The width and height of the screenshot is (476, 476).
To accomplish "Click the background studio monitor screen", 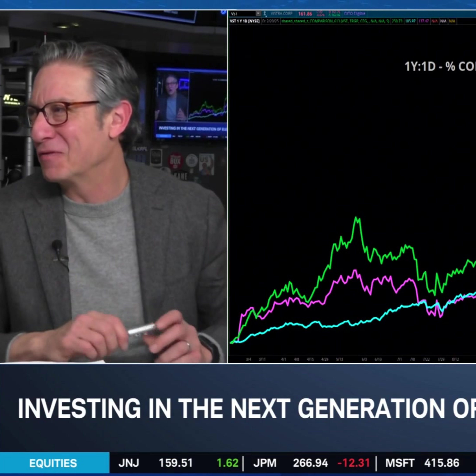I will point(191,103).
